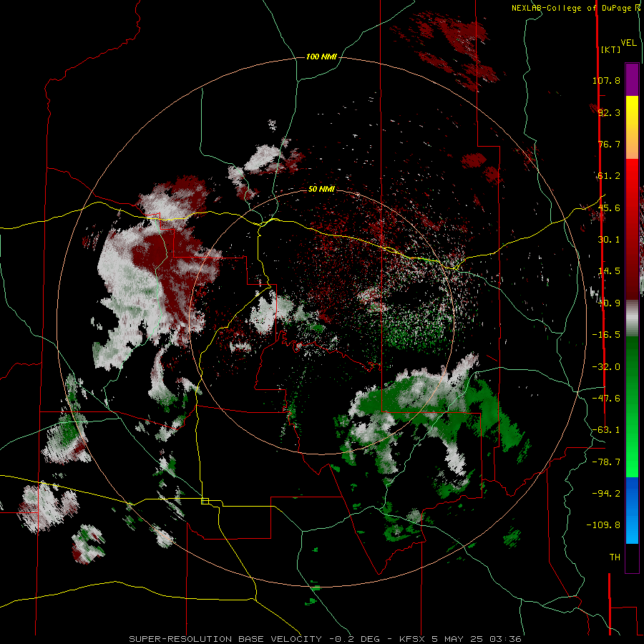Click the 30.1 velocity scale value

[x=609, y=240]
